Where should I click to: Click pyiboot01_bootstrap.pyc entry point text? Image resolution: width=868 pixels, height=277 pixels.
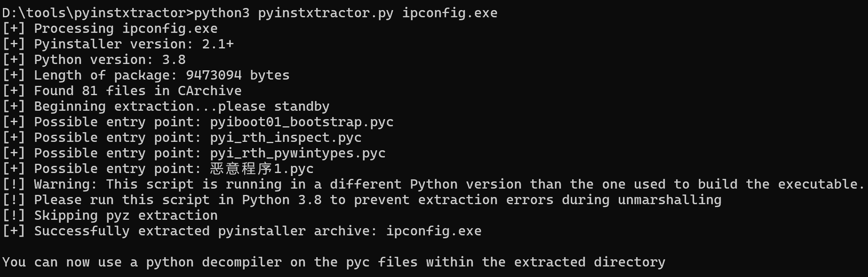click(302, 122)
